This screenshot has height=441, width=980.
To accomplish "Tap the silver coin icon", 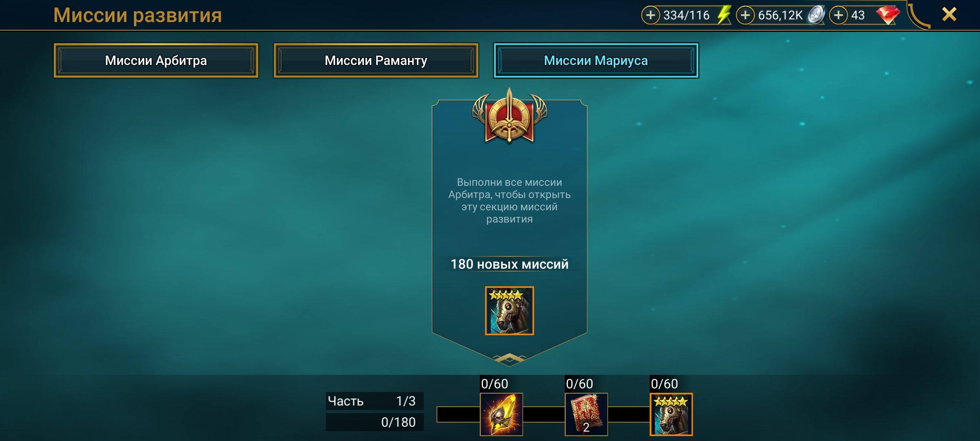I will coord(816,15).
